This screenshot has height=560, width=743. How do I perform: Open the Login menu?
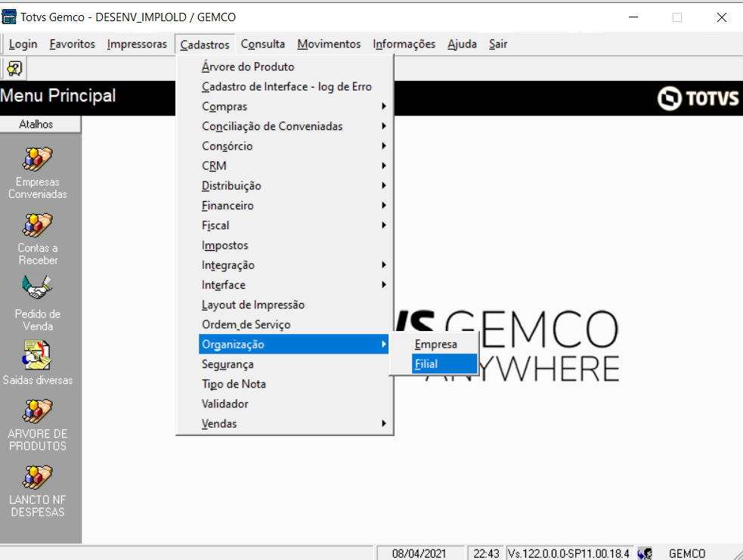coord(23,44)
